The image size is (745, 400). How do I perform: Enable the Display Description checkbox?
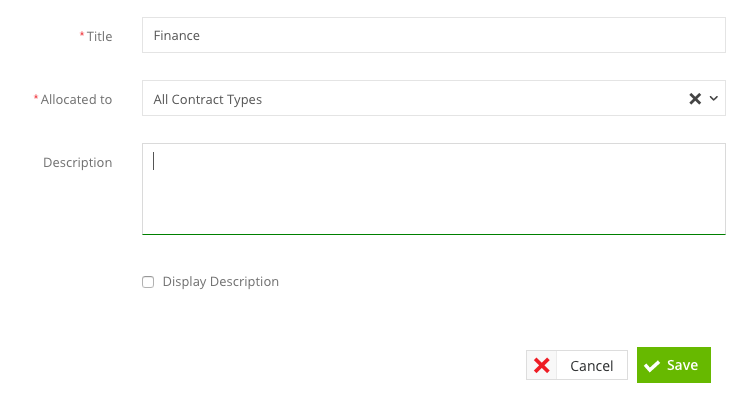(148, 282)
